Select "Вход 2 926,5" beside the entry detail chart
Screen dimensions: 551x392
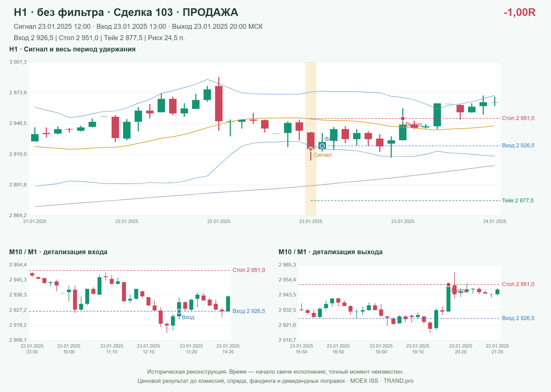(249, 311)
